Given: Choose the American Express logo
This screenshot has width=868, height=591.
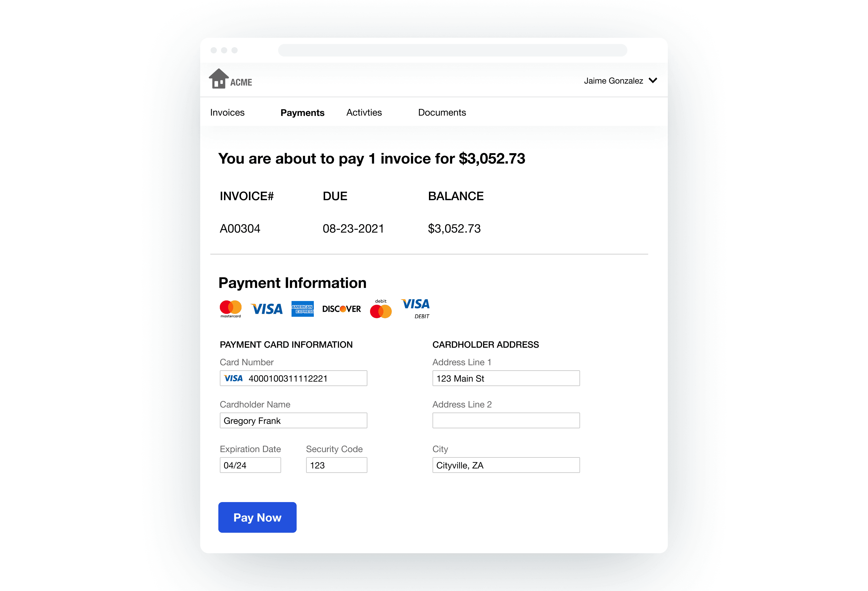Looking at the screenshot, I should coord(303,309).
